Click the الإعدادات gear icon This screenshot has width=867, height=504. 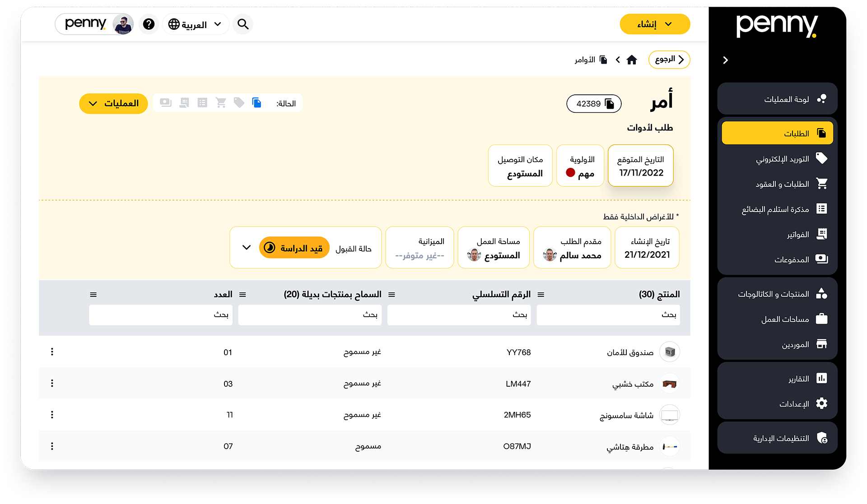point(821,403)
